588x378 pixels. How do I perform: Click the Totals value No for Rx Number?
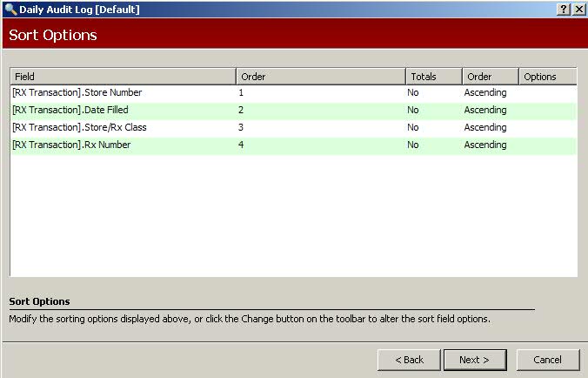[x=413, y=145]
